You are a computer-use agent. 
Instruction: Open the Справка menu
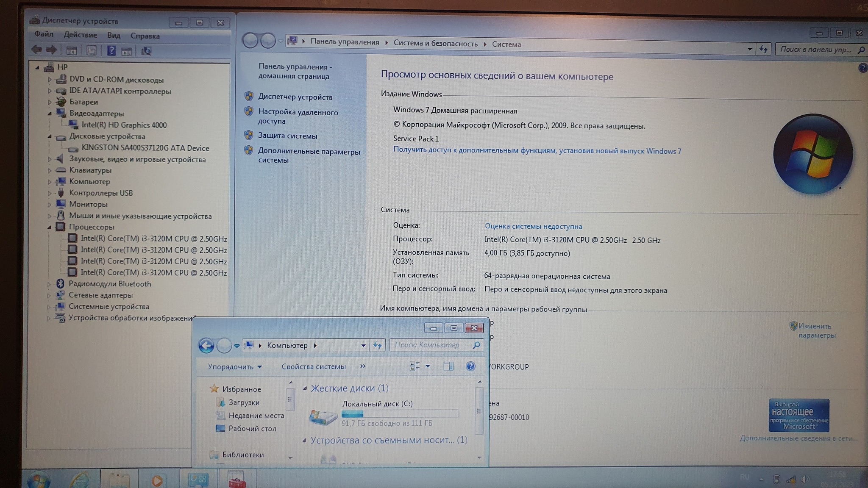click(145, 36)
